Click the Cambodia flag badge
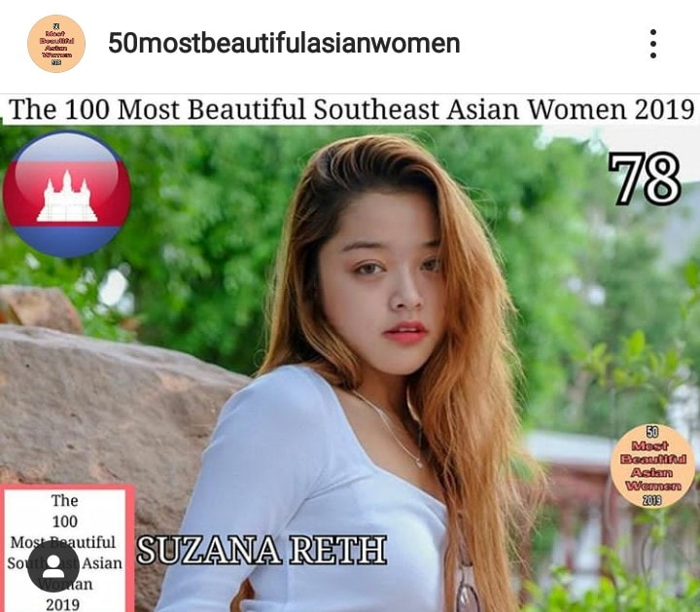The image size is (700, 612). point(67,195)
